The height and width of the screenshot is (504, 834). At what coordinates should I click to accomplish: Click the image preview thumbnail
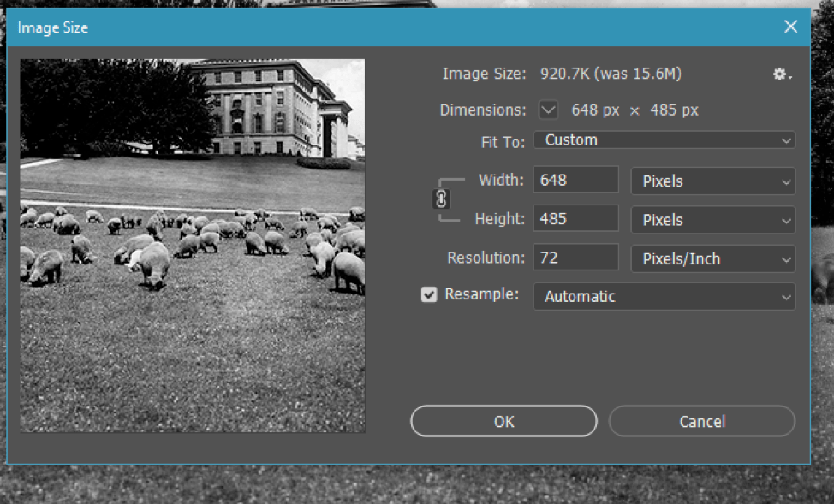[193, 245]
